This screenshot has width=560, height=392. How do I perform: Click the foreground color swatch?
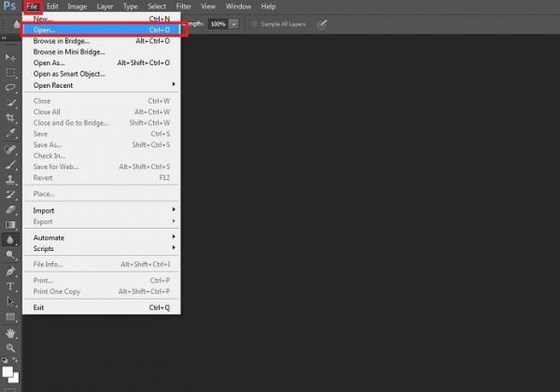[x=7, y=371]
